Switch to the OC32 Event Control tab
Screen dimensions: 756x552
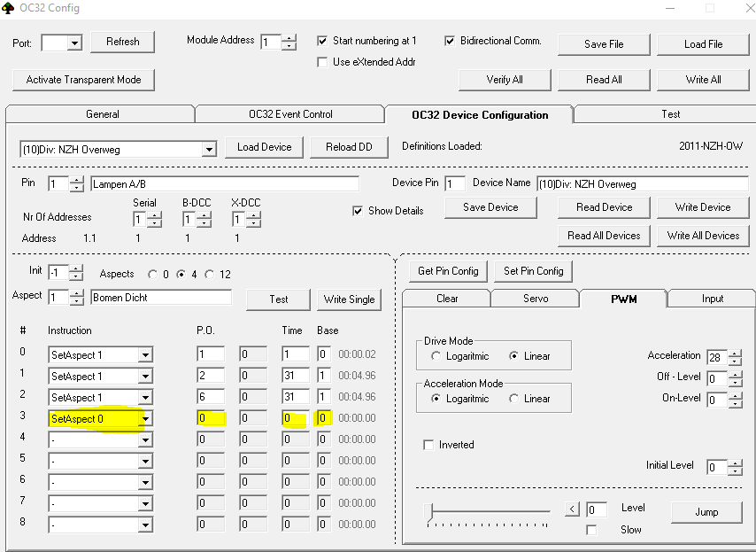(290, 114)
